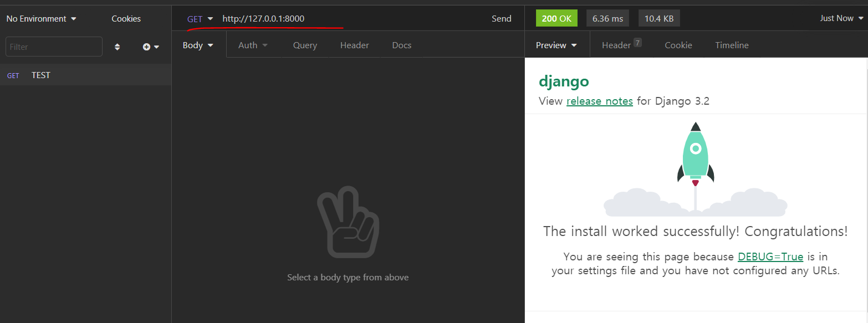
Task: Open the create new request plus menu
Action: pos(151,47)
